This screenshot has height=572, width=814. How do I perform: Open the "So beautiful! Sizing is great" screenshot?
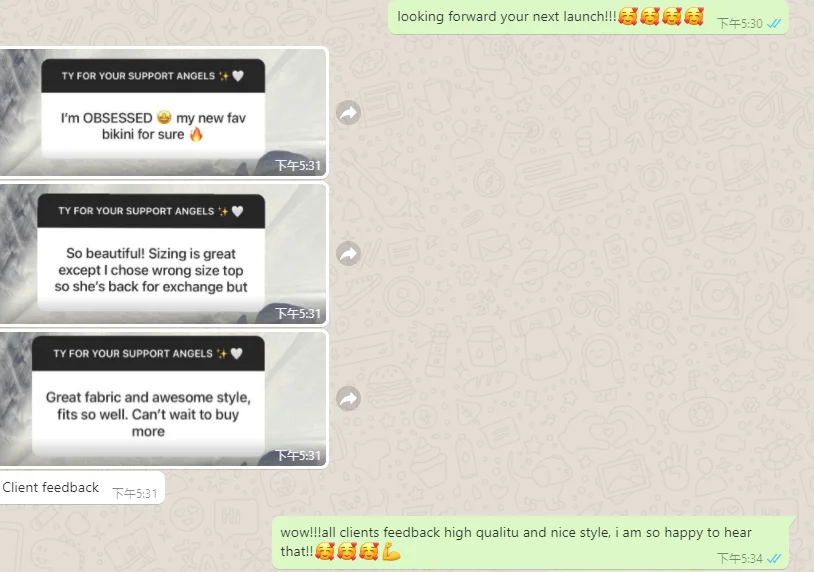(x=164, y=254)
